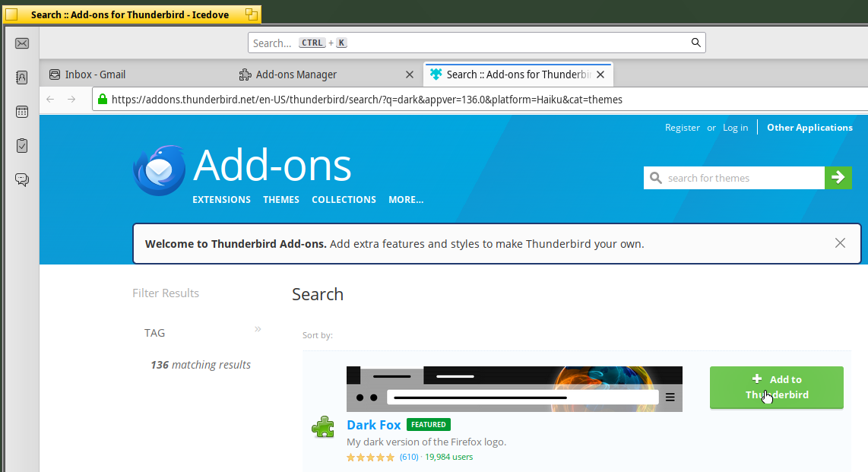The width and height of the screenshot is (868, 472).
Task: Open the Dark Fox (610) reviews link
Action: [409, 457]
